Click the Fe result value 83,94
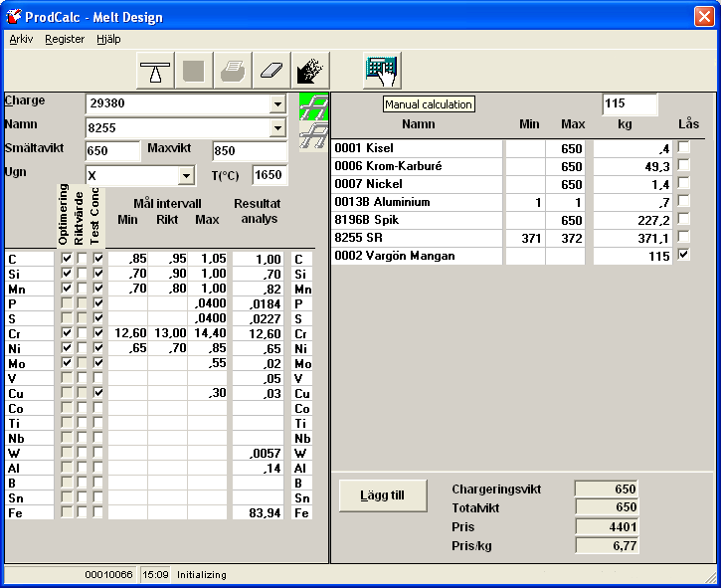 (x=258, y=512)
